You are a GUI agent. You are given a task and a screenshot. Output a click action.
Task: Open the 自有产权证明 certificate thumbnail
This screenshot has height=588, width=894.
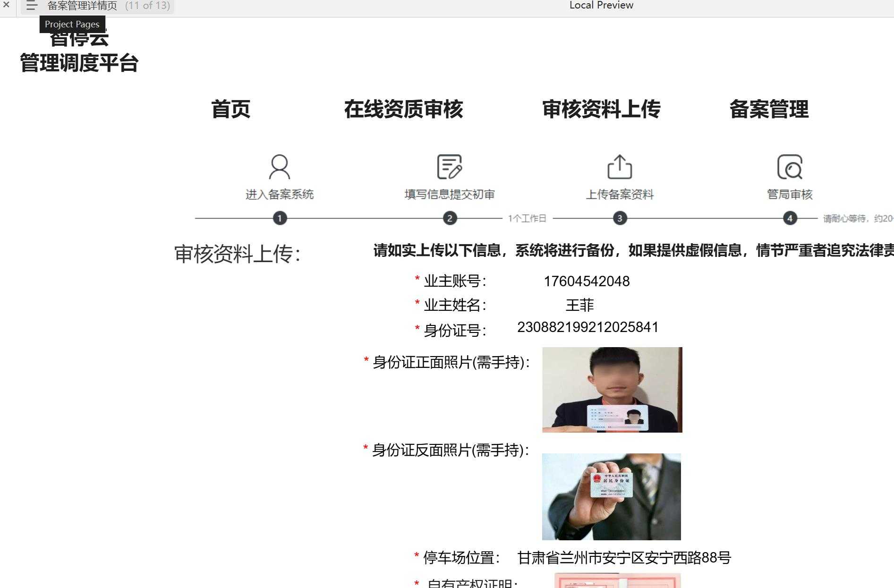pos(618,580)
